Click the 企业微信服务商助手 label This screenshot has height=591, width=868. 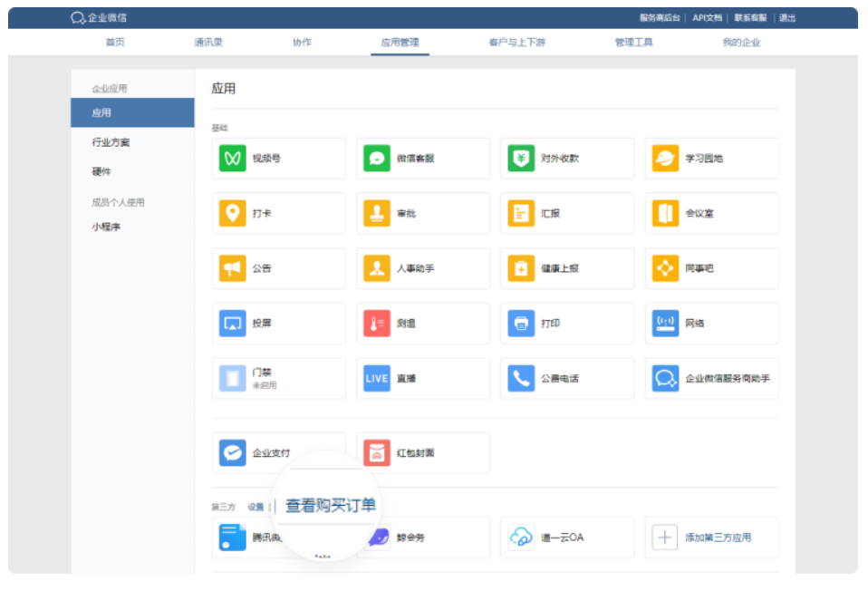[x=728, y=379]
